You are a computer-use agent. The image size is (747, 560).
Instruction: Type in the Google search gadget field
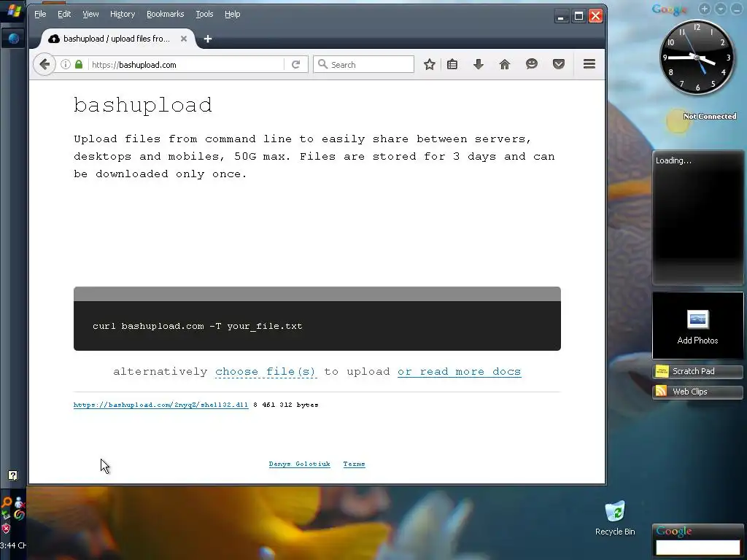tap(697, 548)
